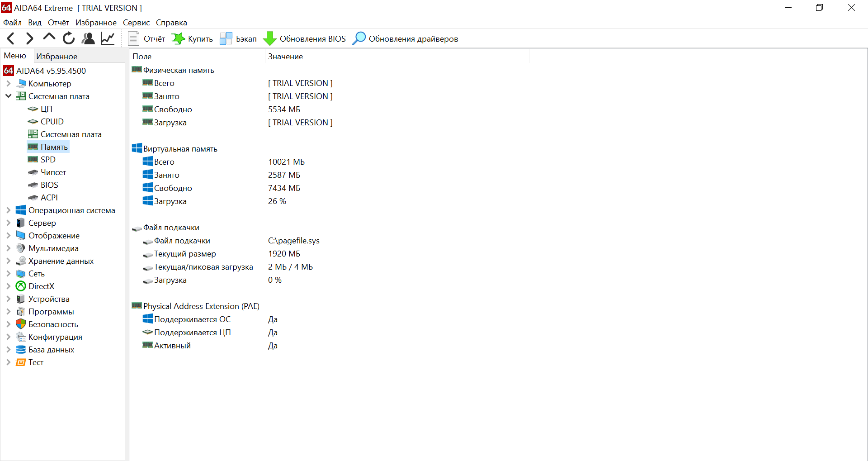
Task: Click the Компьютер monitor icon
Action: coord(21,83)
